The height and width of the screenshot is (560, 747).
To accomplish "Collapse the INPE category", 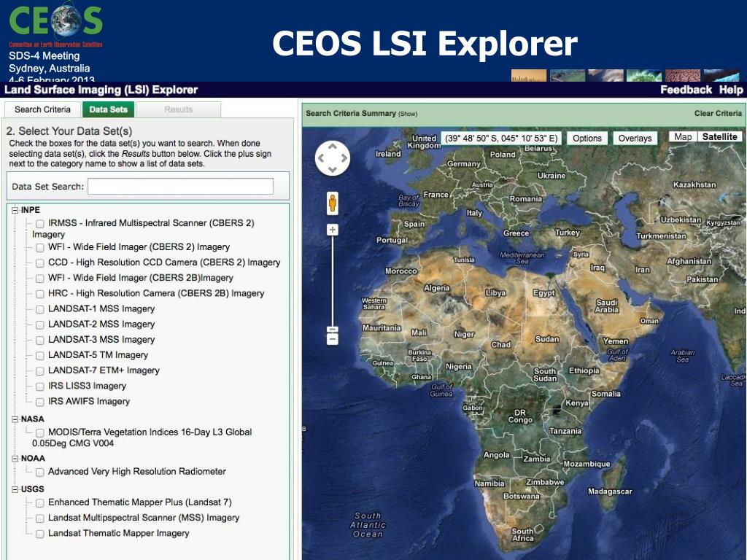I will tap(15, 210).
